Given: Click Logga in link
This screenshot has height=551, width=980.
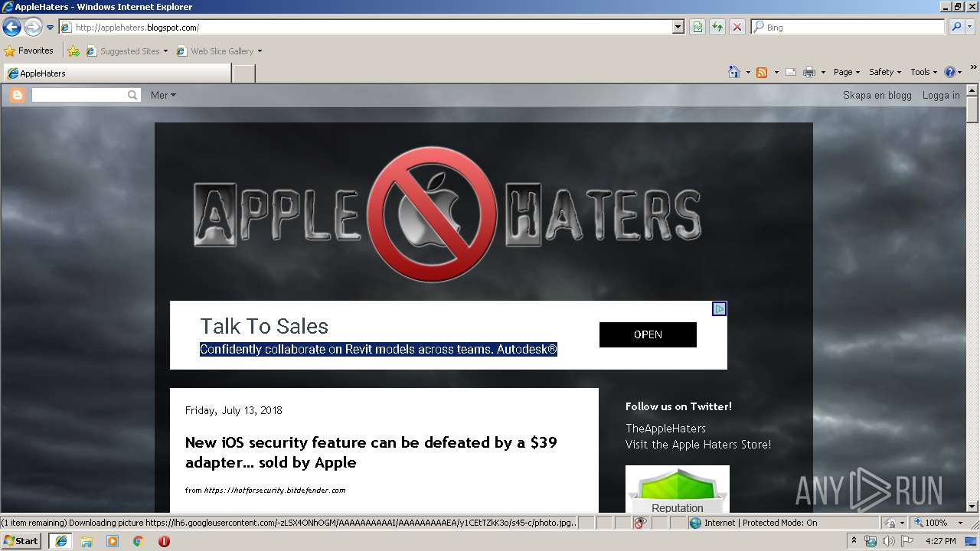Looking at the screenshot, I should 941,95.
